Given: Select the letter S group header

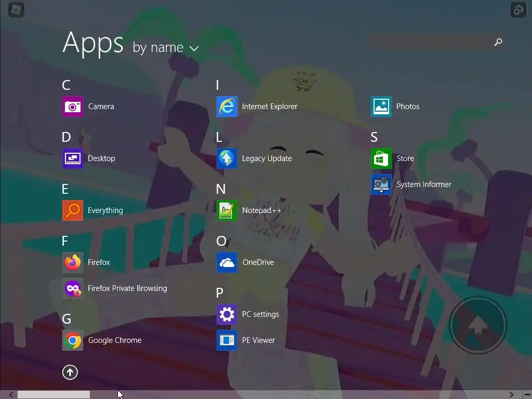Looking at the screenshot, I should 374,137.
